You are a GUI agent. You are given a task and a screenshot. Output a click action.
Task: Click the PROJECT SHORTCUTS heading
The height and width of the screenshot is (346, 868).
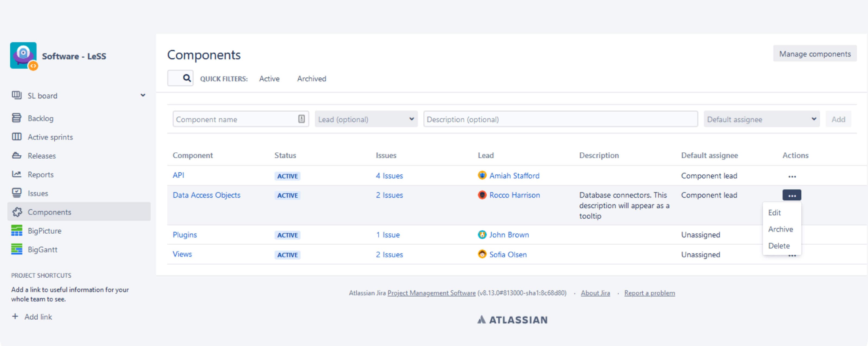tap(41, 275)
